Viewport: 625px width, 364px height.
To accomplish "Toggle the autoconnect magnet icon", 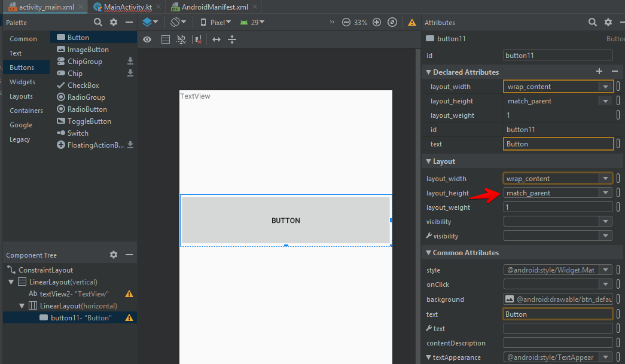I will pos(181,39).
